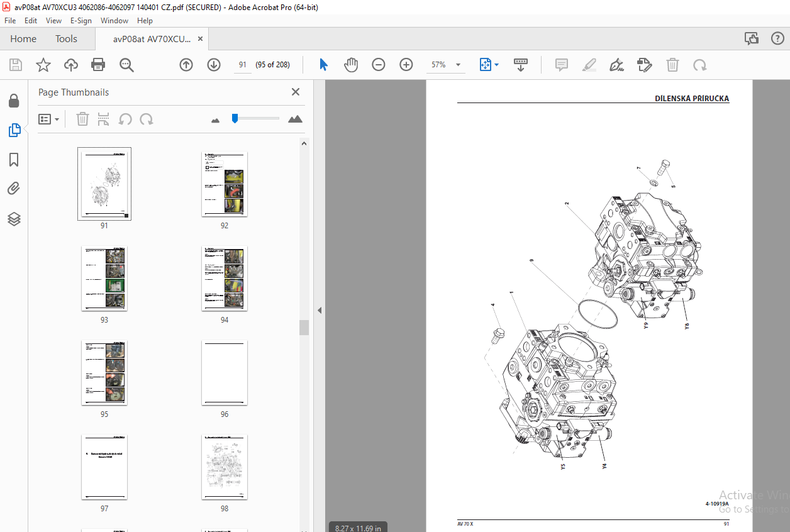Select page 94 thumbnail
790x532 pixels.
(225, 278)
